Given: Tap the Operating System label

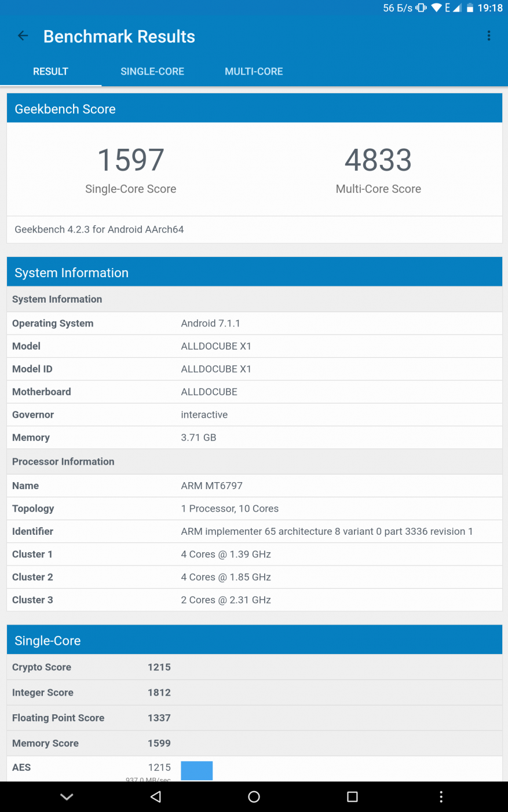Looking at the screenshot, I should [53, 323].
